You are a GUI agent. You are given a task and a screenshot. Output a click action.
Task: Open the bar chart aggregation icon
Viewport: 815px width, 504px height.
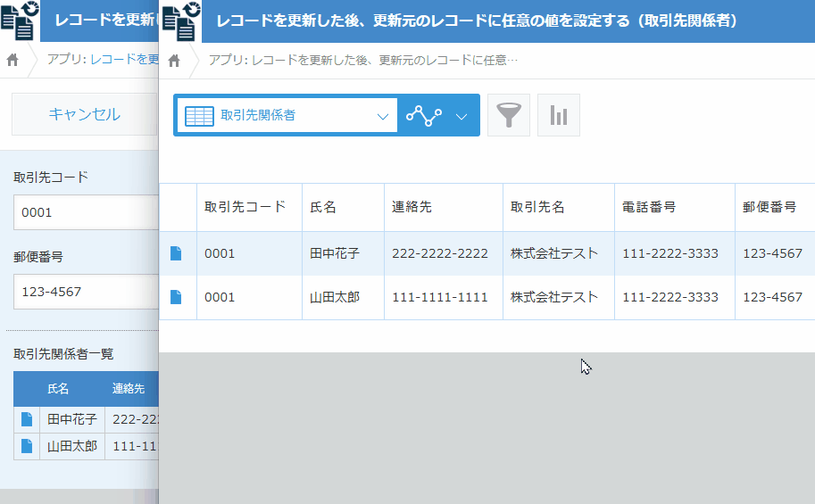(x=559, y=115)
